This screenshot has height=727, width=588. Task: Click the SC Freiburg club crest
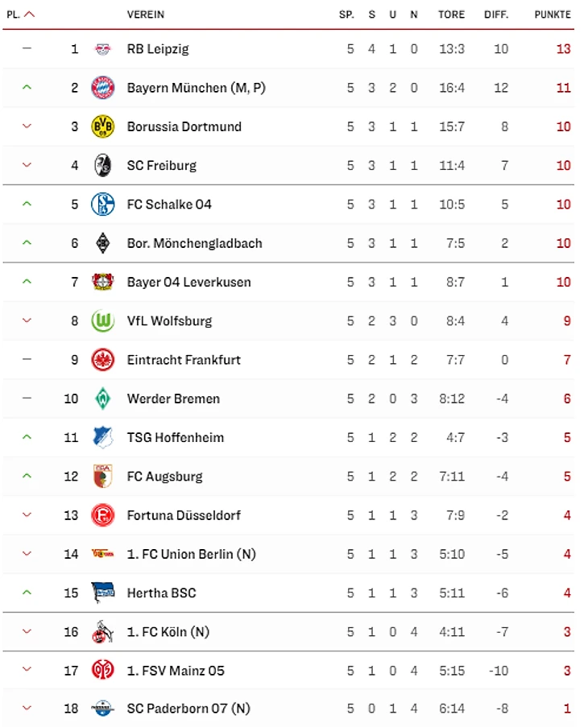pos(102,165)
